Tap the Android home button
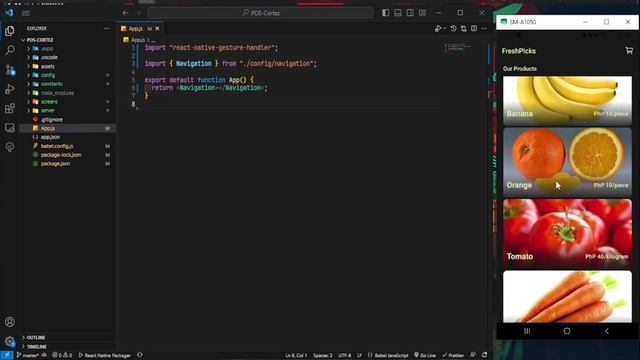This screenshot has height=360, width=640. pos(567,331)
